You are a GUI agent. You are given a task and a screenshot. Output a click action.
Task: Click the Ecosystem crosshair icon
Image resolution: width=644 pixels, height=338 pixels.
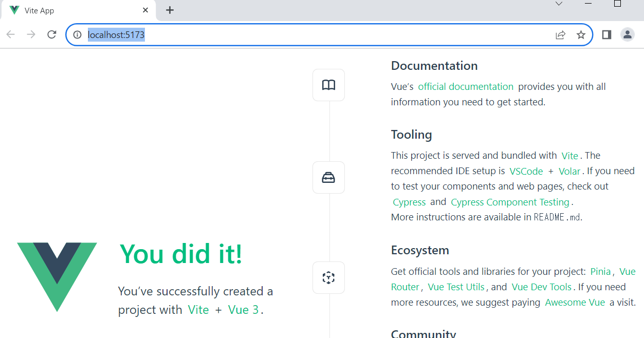[328, 277]
